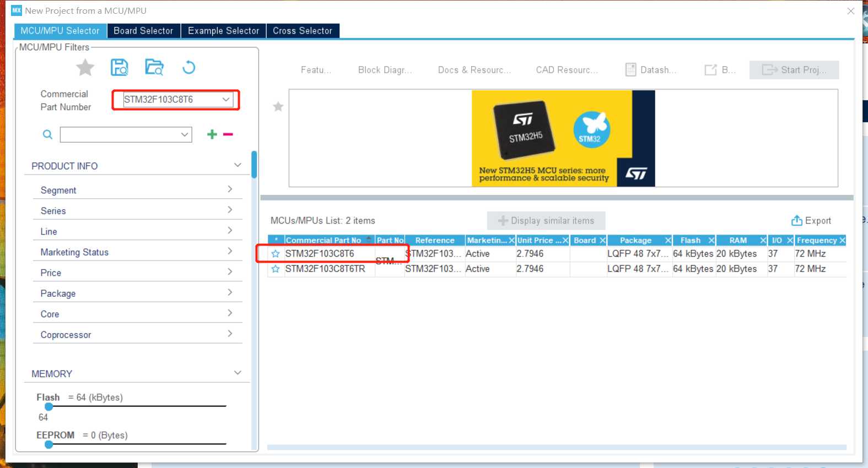Screen dimensions: 868x468
Task: Open CAD Resources tab
Action: point(567,70)
